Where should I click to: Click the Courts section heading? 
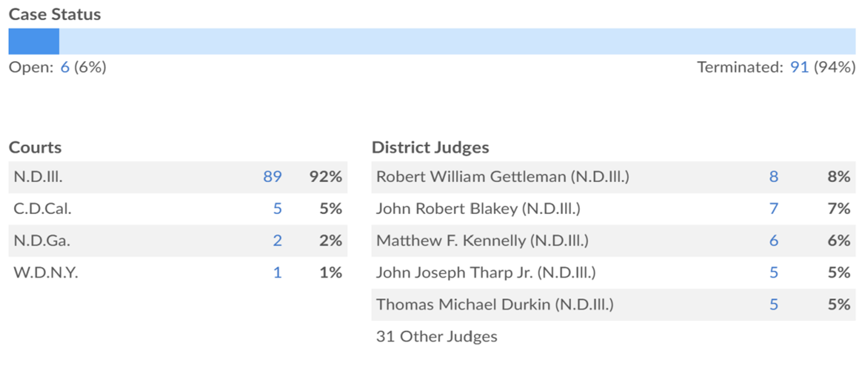click(35, 147)
